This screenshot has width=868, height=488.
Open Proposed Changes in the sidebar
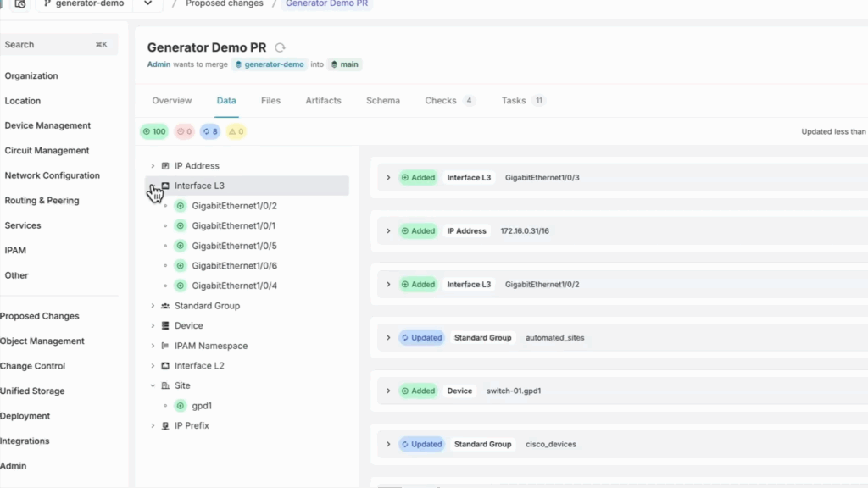click(x=39, y=316)
